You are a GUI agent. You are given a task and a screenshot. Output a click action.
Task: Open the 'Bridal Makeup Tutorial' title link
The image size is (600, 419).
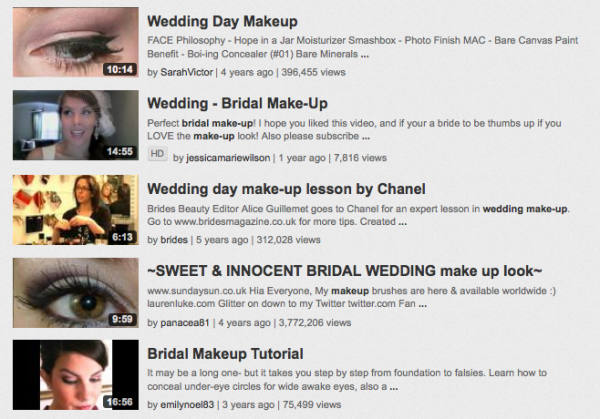pos(225,354)
